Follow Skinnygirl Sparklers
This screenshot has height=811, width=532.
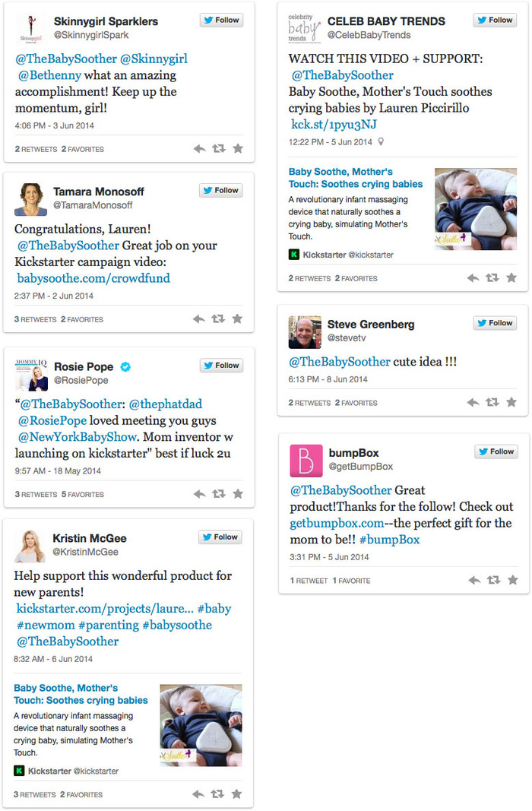(221, 21)
